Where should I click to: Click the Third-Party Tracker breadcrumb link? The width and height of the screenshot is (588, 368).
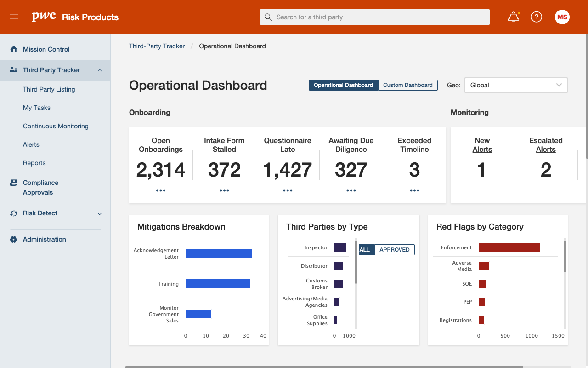tap(157, 46)
